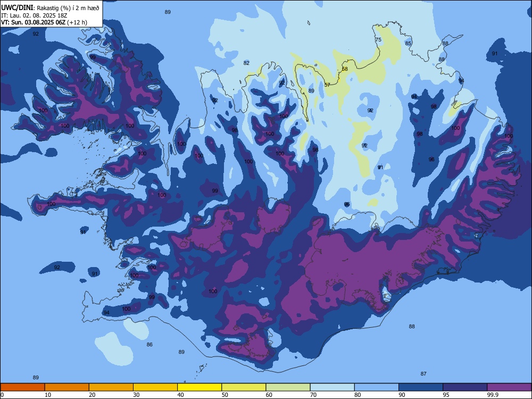Viewport: 532px width, 399px height.
Task: Click the pale blue 70–80 legend swatch
Action: point(332,387)
